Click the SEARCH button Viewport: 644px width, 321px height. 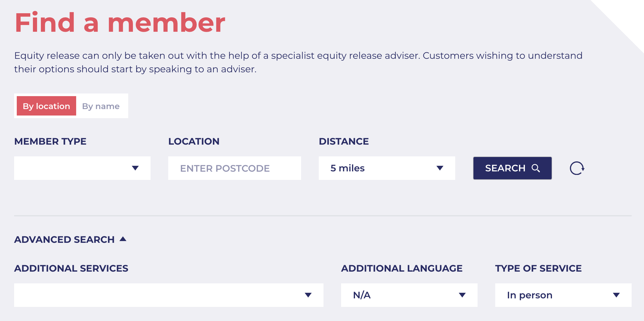tap(513, 168)
